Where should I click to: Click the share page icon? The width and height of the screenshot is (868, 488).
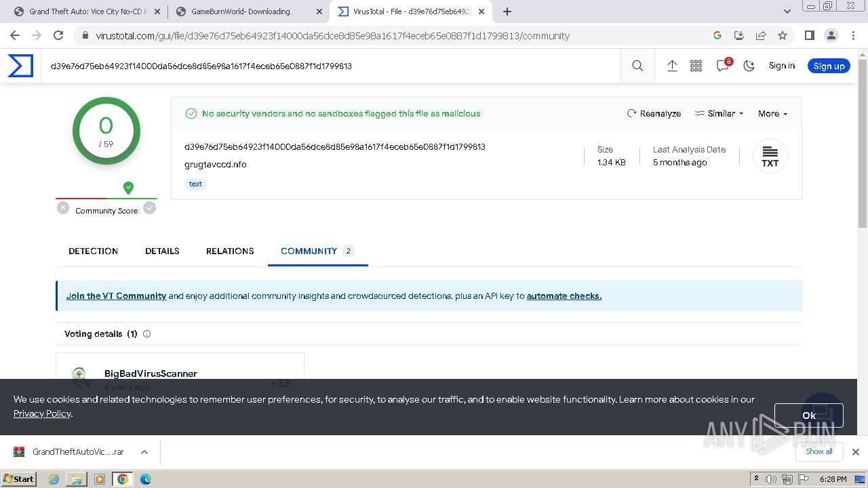point(761,35)
